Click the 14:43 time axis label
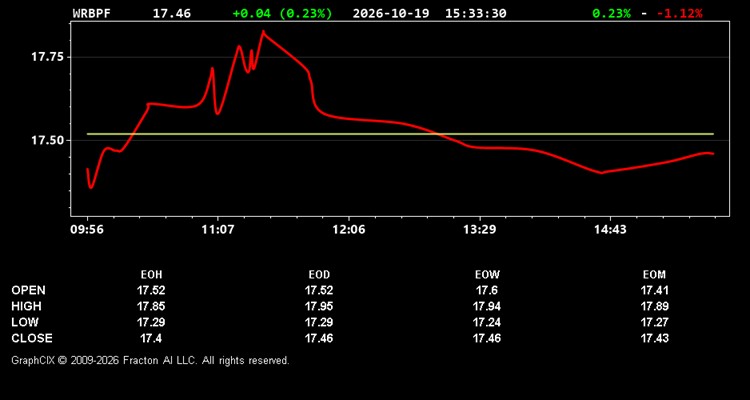 tap(610, 230)
